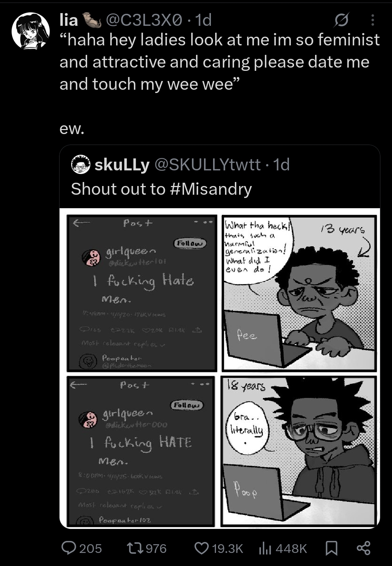Open the 18 years comic panel image
This screenshot has width=392, height=566.
click(299, 451)
